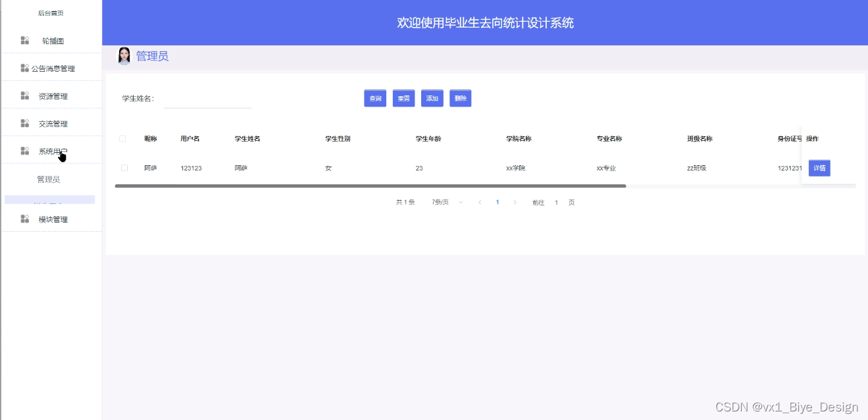Click the 操作 column header
Screen dimensions: 868x420
(812, 139)
